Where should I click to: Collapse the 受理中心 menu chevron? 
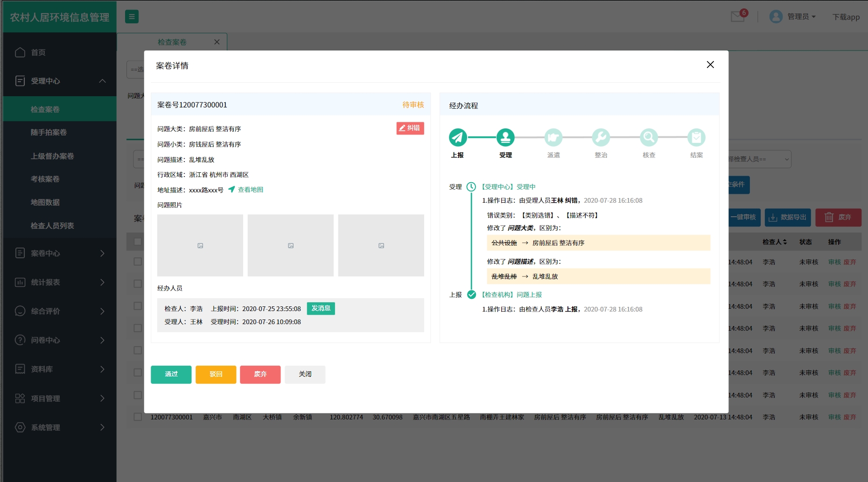(102, 81)
